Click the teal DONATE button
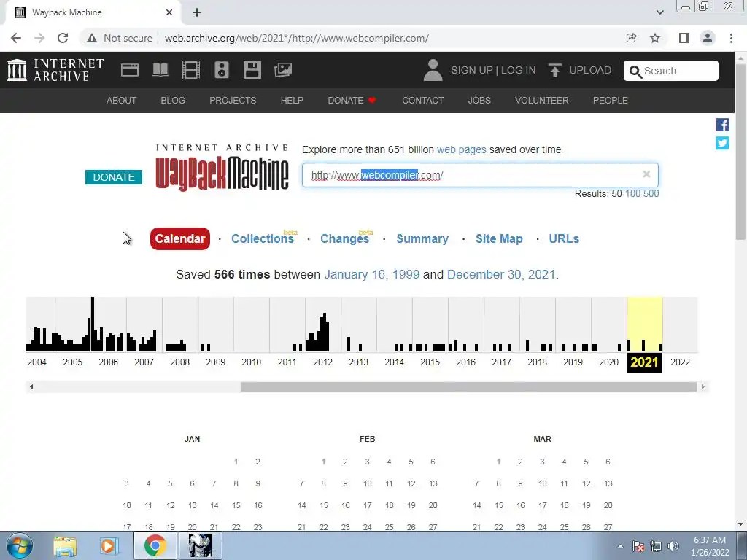747x560 pixels. [x=114, y=177]
